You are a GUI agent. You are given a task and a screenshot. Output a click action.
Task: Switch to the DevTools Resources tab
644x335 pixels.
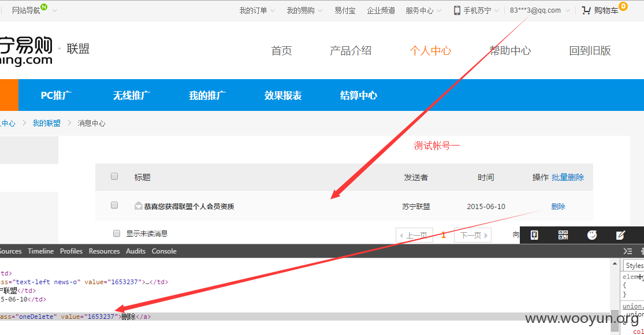(105, 251)
